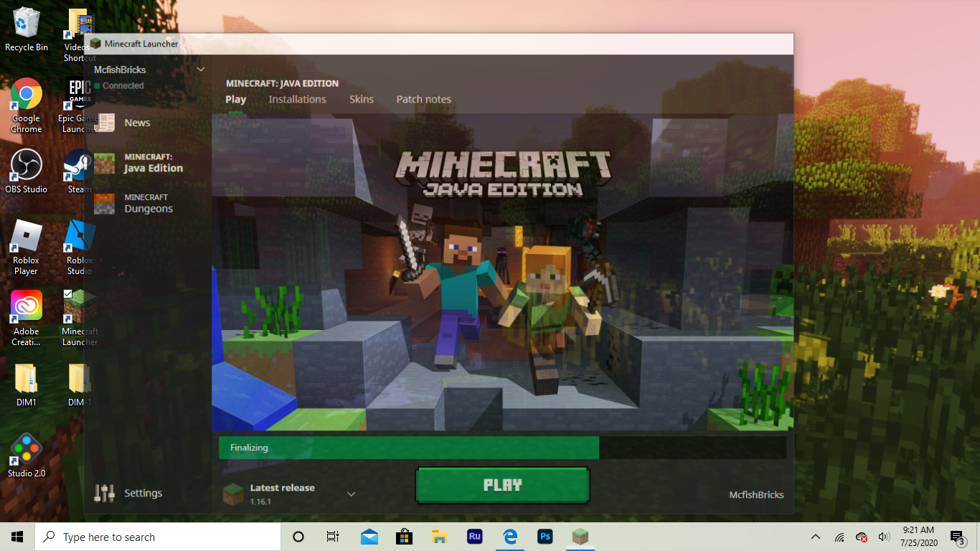This screenshot has width=980, height=551.
Task: Select the Steam desktop shortcut
Action: pos(79,171)
